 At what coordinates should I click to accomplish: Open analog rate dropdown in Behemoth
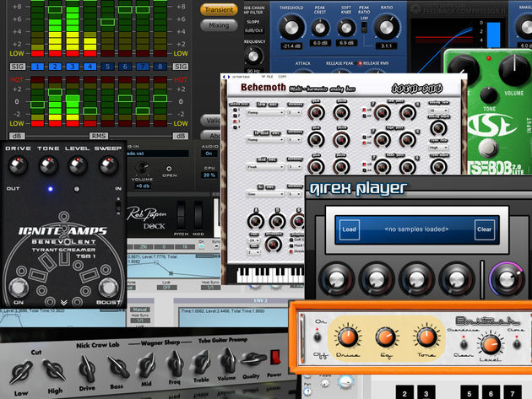coord(438,111)
